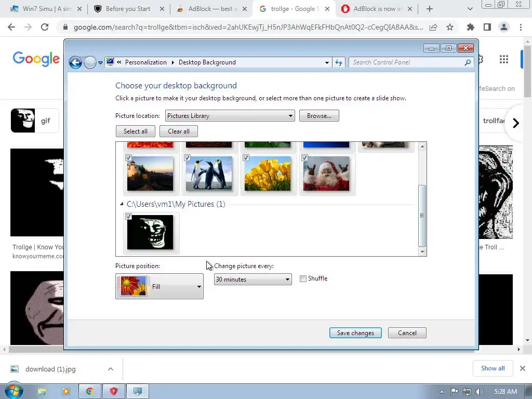Click the refresh button next to address bar

pos(339,62)
